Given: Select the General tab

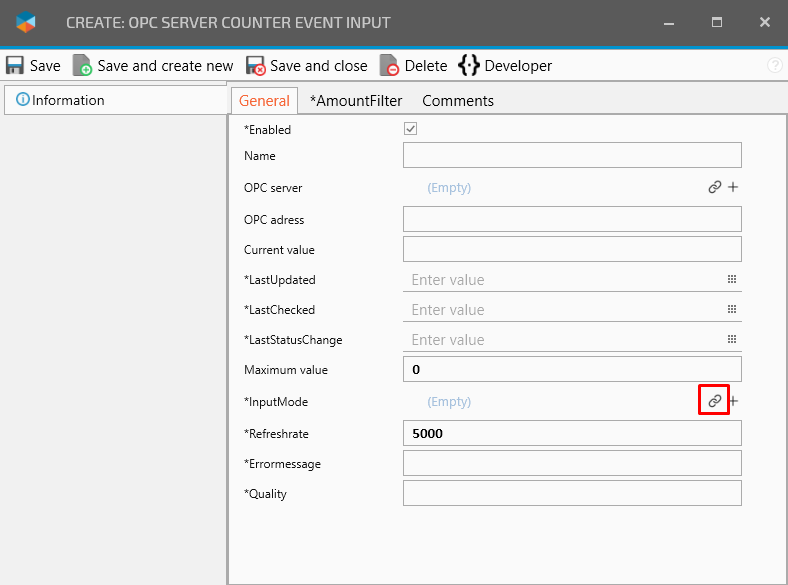Looking at the screenshot, I should pyautogui.click(x=264, y=101).
